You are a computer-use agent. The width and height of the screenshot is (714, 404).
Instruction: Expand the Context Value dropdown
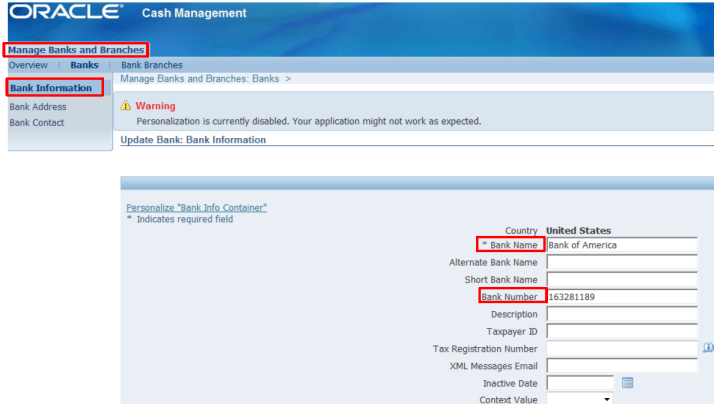(606, 399)
